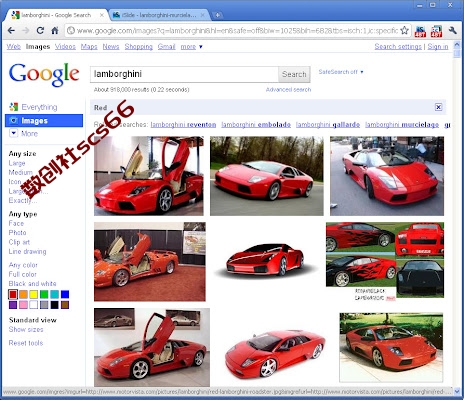Click into the lamborghini search field

pyautogui.click(x=184, y=74)
